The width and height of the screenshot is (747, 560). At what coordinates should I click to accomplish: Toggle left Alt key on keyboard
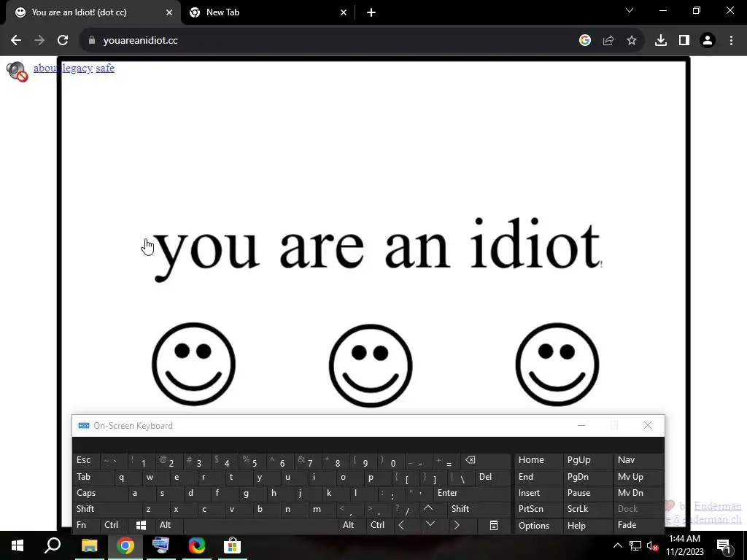[169, 525]
